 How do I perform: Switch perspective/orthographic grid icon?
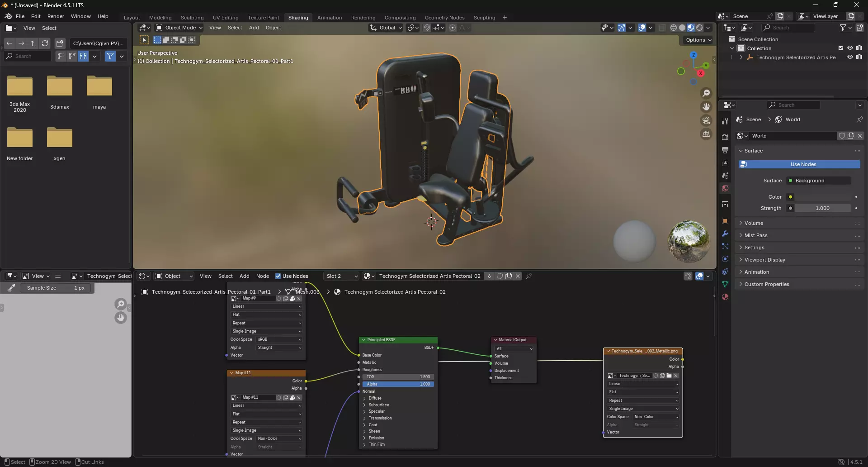pos(706,134)
